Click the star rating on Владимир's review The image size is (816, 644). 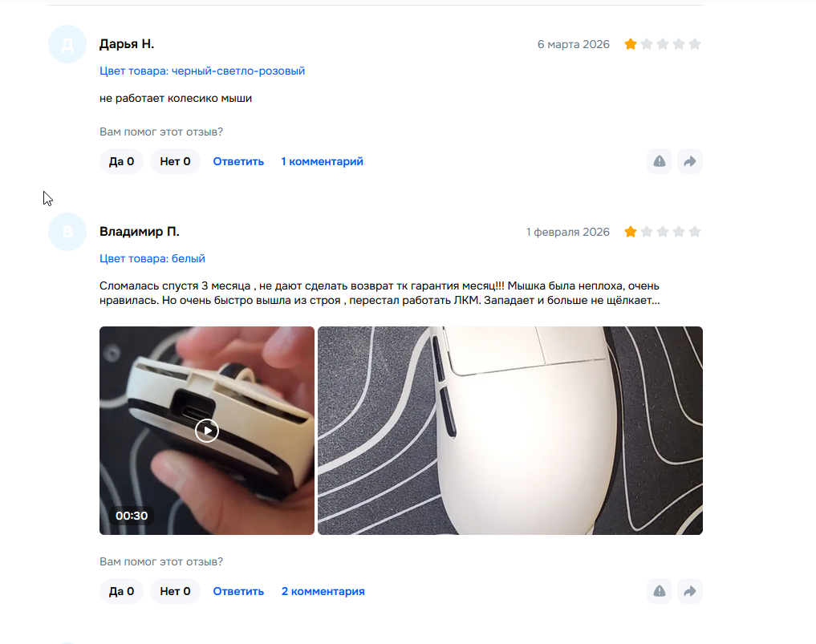[x=663, y=232]
